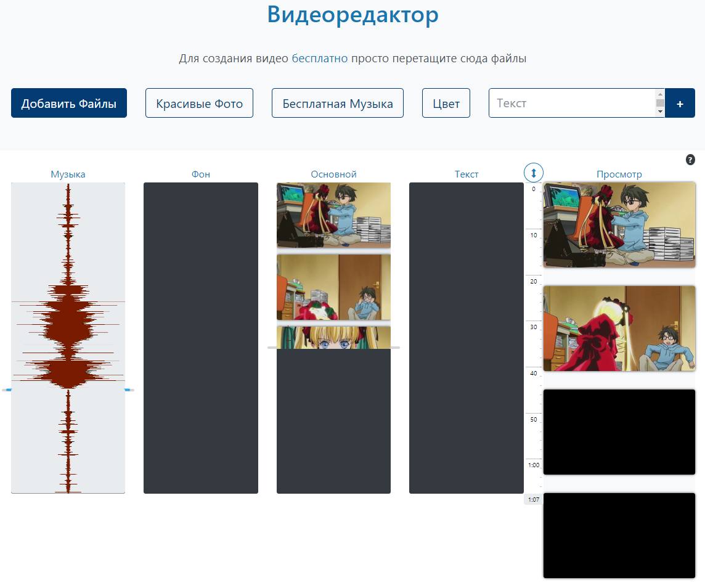This screenshot has height=588, width=705.
Task: Click the second preview frame with red dress
Action: pyautogui.click(x=619, y=328)
